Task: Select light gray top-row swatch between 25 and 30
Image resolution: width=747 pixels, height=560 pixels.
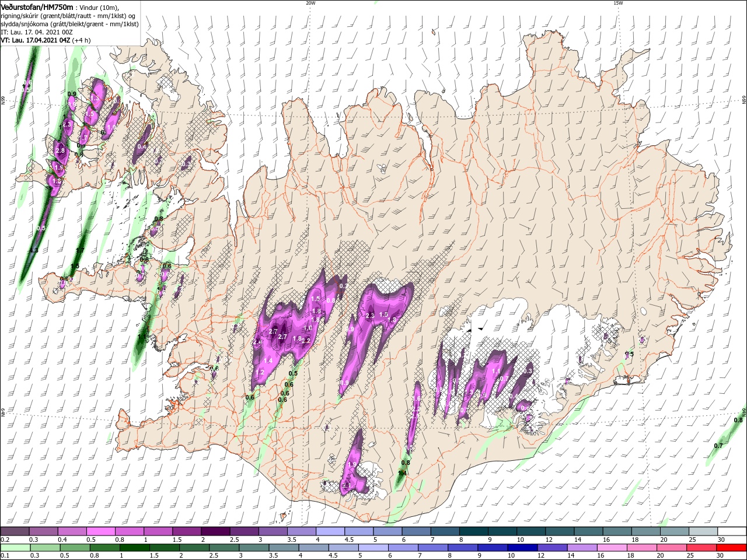Action: (703, 531)
